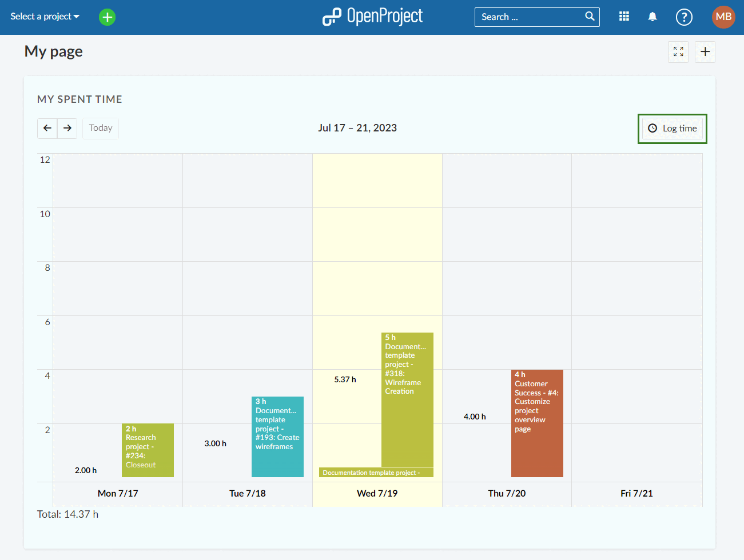Click the green plus create button

tap(107, 17)
